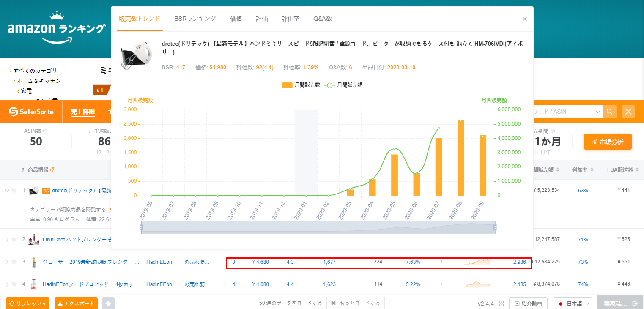Close the sales trend popup
This screenshot has width=644, height=309.
tap(525, 19)
